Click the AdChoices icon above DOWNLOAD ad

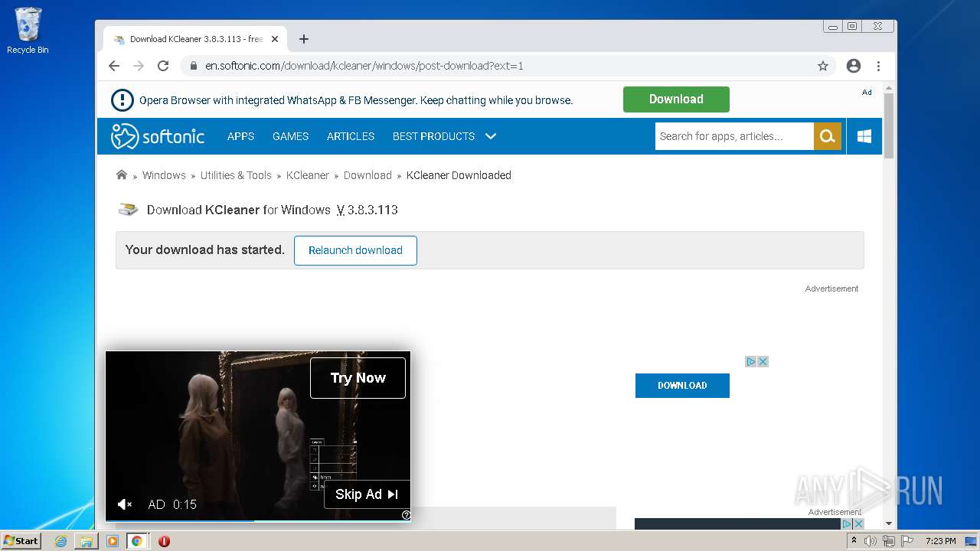751,361
